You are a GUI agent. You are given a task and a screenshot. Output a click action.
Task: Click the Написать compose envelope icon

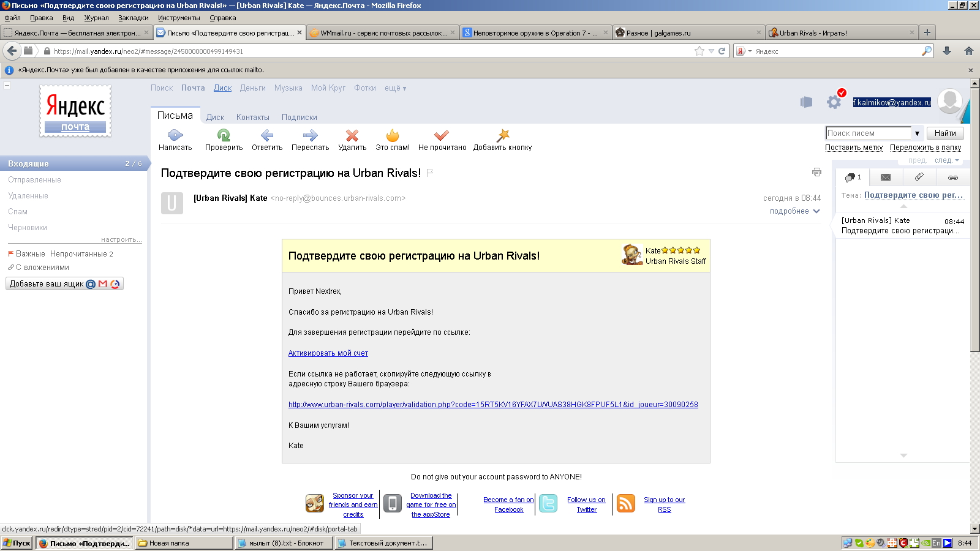(175, 135)
